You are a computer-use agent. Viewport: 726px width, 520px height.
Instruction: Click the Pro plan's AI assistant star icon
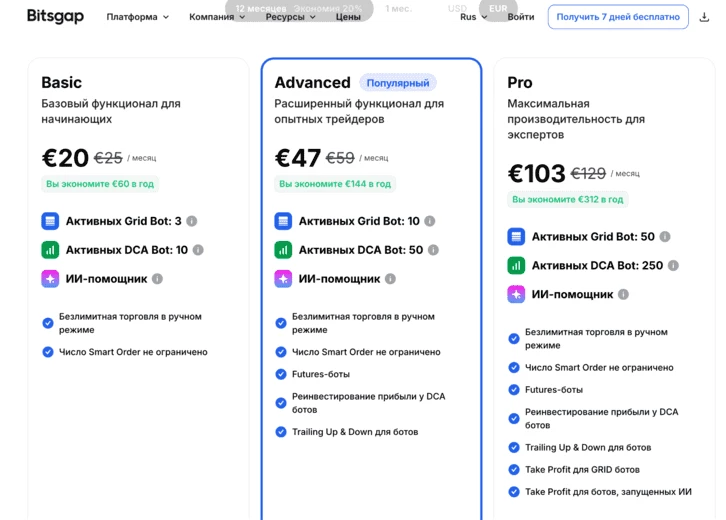click(x=516, y=294)
